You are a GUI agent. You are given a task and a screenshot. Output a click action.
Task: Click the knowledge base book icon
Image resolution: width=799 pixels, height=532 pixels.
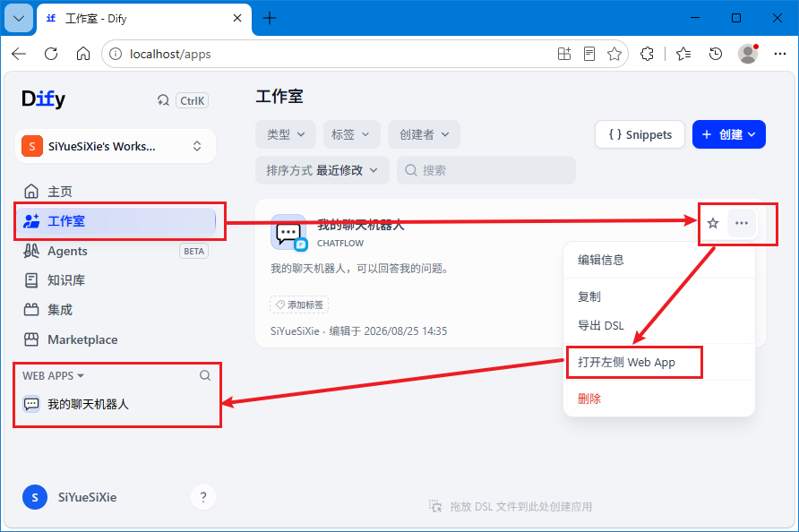[x=31, y=280]
